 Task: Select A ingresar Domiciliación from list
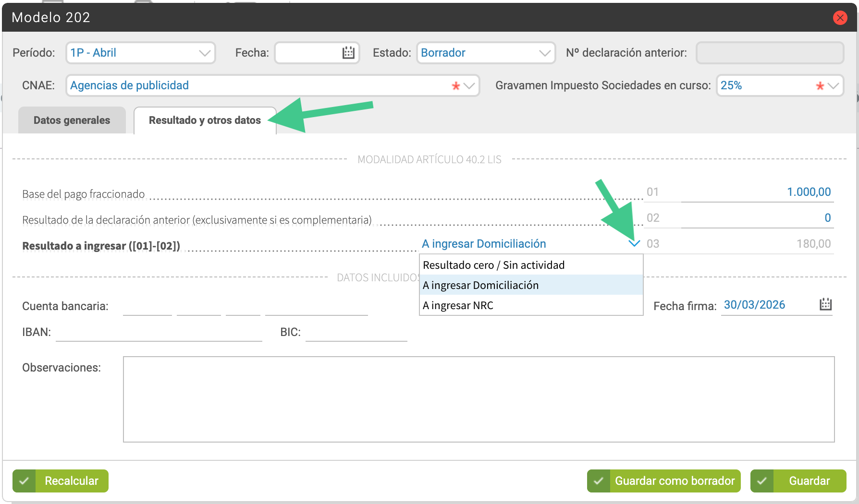pos(480,285)
